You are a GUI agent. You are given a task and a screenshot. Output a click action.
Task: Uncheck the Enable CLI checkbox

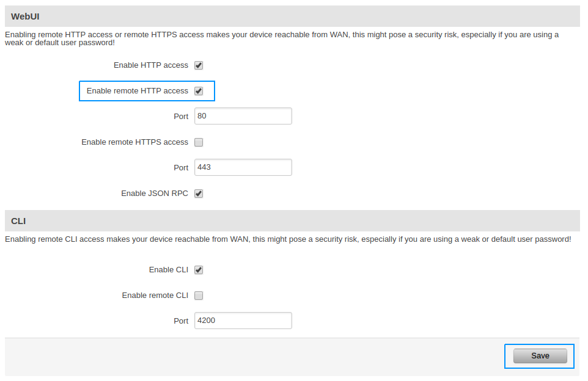199,270
